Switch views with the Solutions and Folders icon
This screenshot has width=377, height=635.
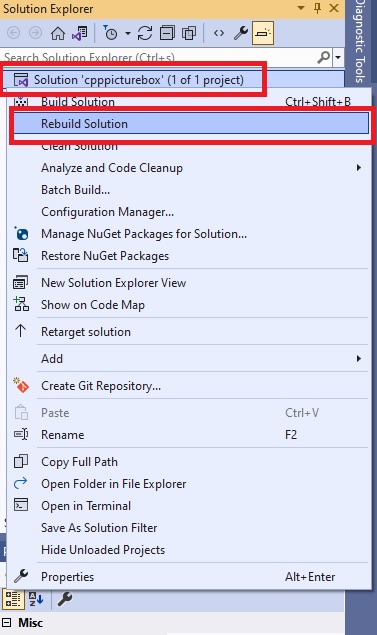point(79,33)
